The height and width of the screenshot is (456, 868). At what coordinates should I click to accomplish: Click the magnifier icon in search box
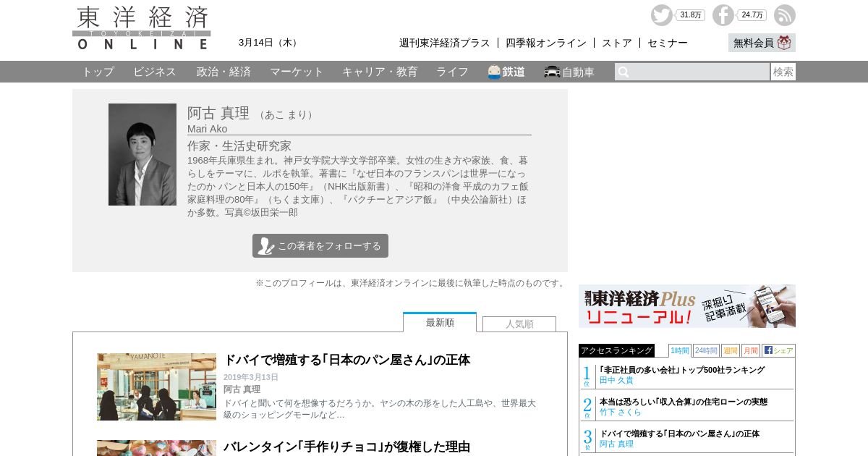coord(624,72)
